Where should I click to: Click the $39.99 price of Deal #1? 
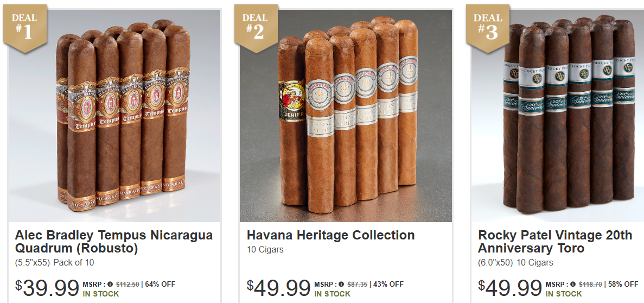point(47,288)
